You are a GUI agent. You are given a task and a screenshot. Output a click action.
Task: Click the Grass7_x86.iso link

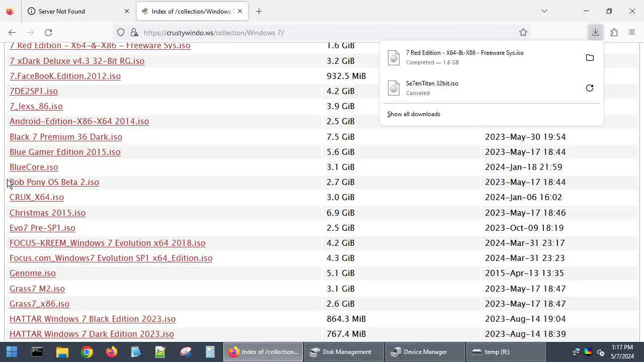pos(39,304)
